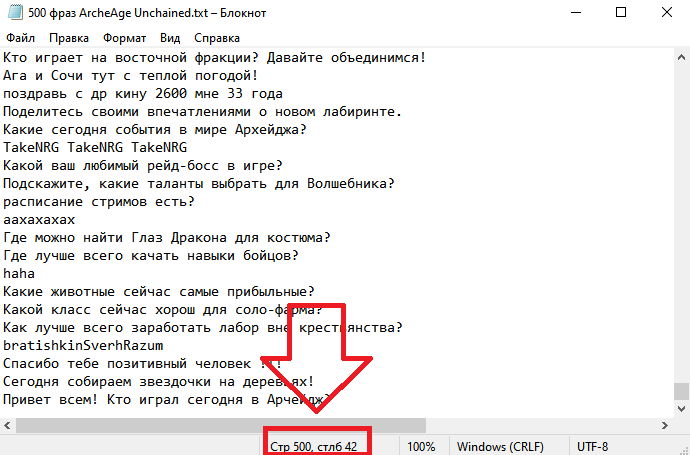Click the vertical scrollbar up arrow

(x=681, y=57)
